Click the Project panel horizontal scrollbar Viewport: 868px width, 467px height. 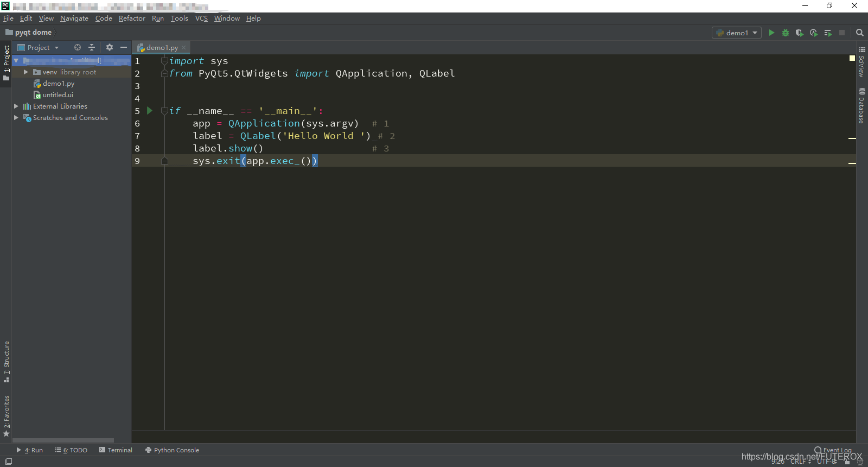click(x=63, y=440)
